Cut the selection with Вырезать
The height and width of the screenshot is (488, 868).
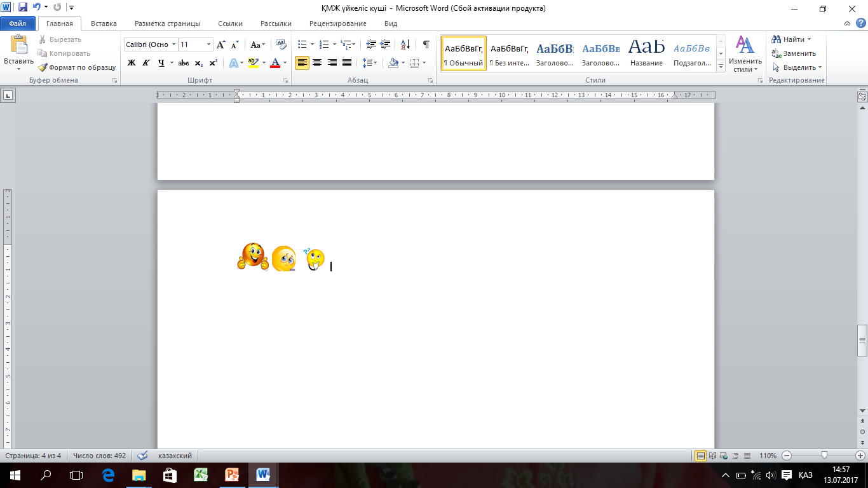(x=60, y=39)
